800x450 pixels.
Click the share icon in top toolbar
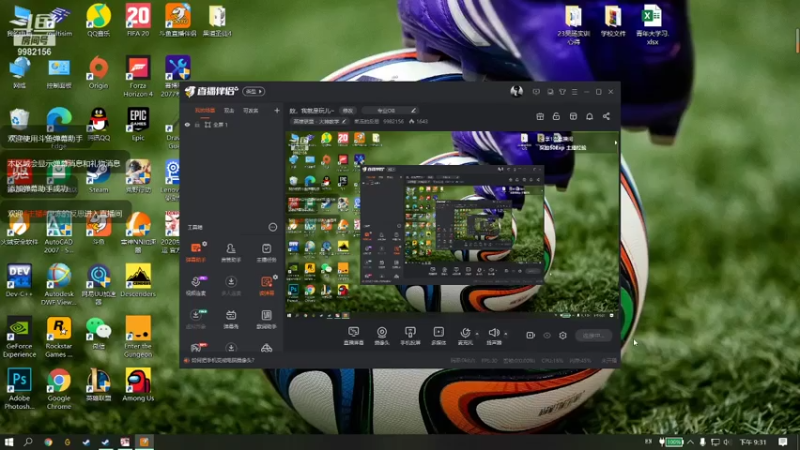pos(606,116)
